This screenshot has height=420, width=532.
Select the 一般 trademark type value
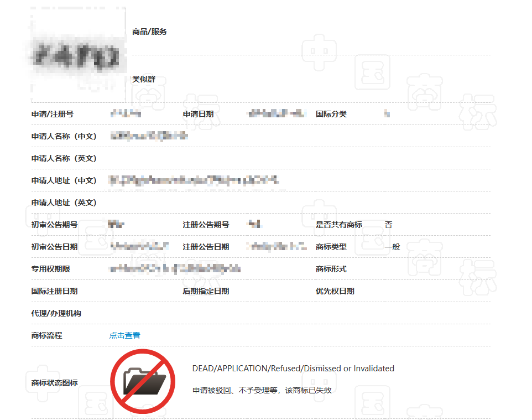[x=392, y=247]
